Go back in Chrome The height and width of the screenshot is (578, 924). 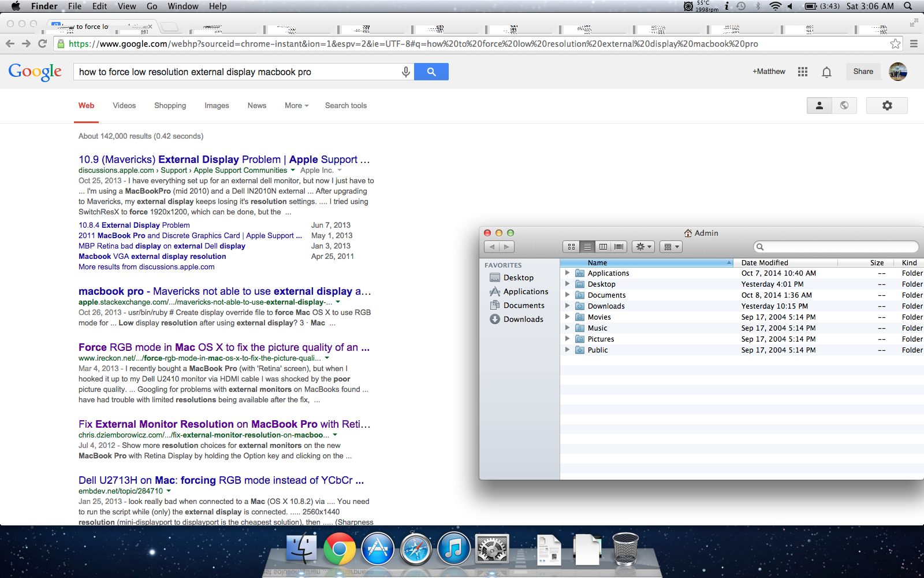tap(10, 44)
